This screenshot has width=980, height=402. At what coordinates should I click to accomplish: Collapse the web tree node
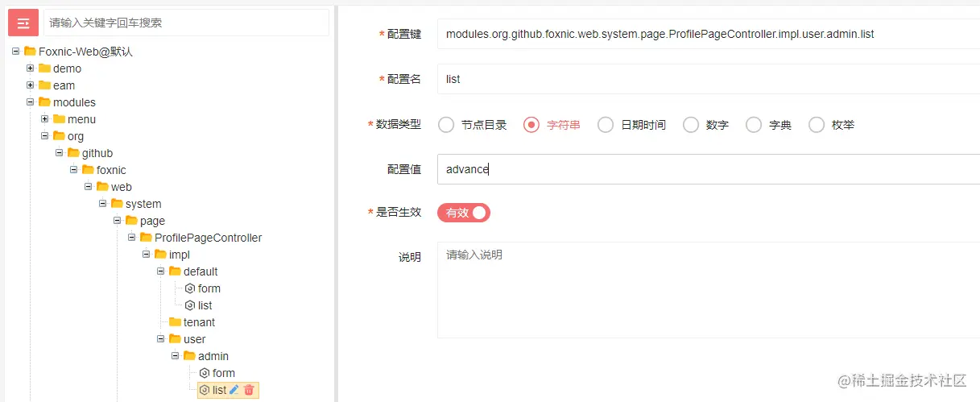click(x=89, y=187)
